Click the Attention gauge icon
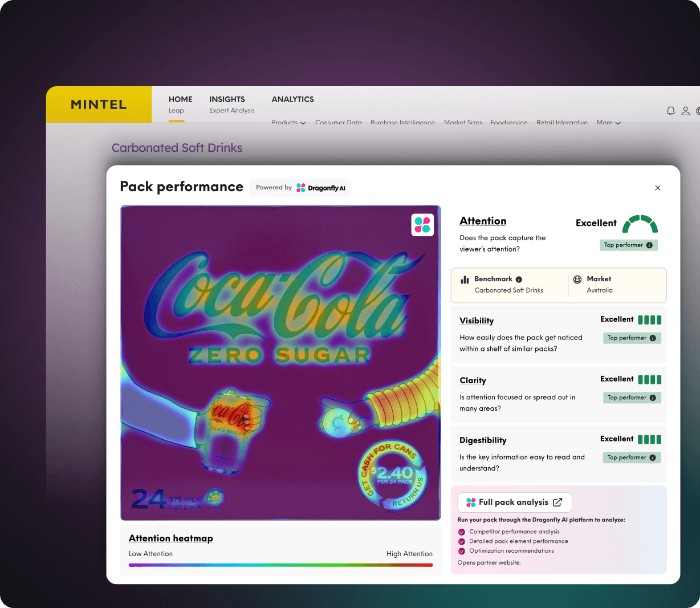This screenshot has width=700, height=608. (x=640, y=224)
